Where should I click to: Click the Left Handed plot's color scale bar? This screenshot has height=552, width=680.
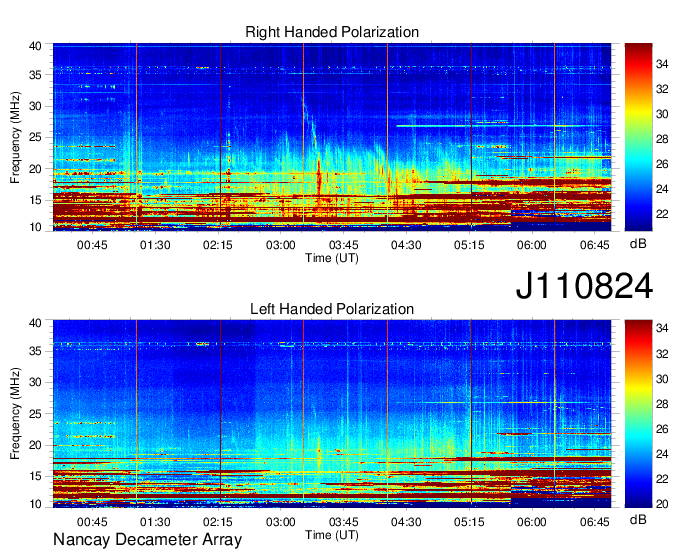pos(638,414)
